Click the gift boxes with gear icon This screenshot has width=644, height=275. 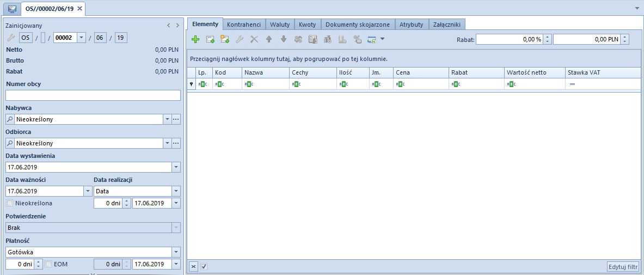click(x=327, y=39)
